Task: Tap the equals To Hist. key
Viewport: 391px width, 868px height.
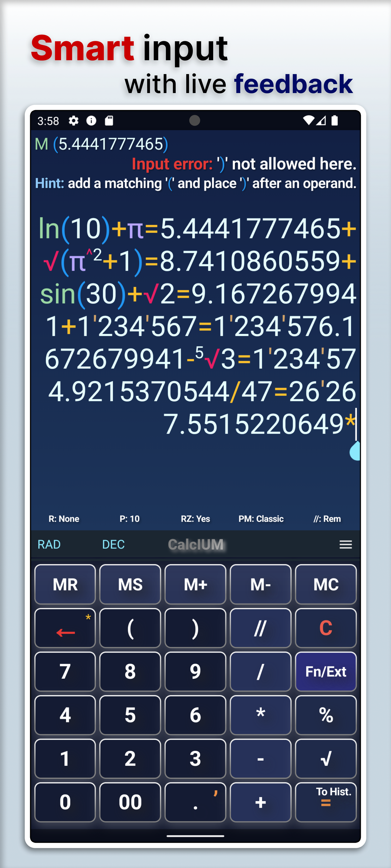Action: [326, 802]
